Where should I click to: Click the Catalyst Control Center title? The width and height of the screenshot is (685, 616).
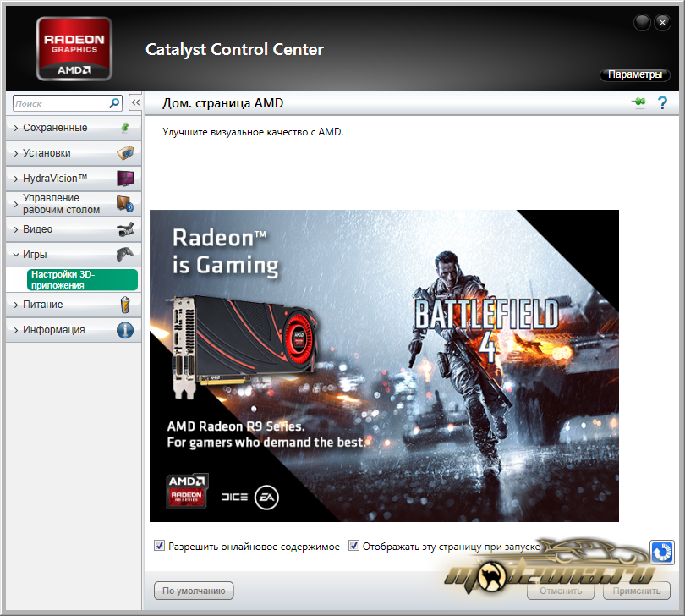pos(234,49)
